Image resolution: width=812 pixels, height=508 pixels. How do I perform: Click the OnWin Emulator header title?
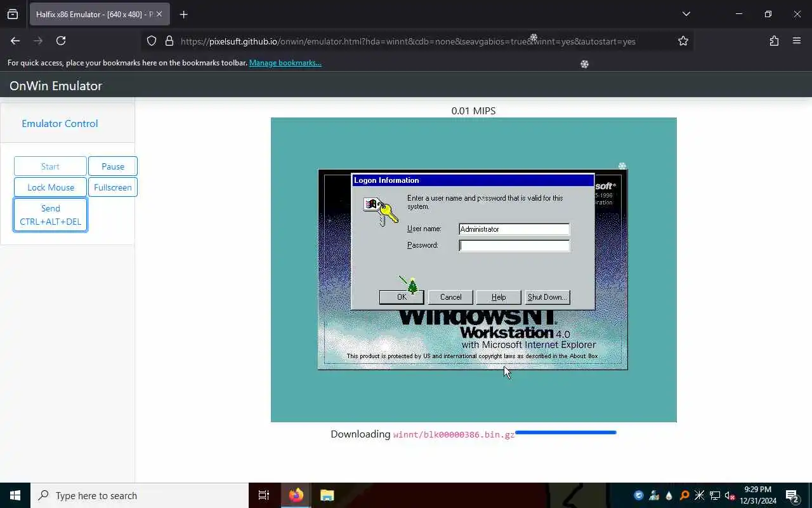56,86
